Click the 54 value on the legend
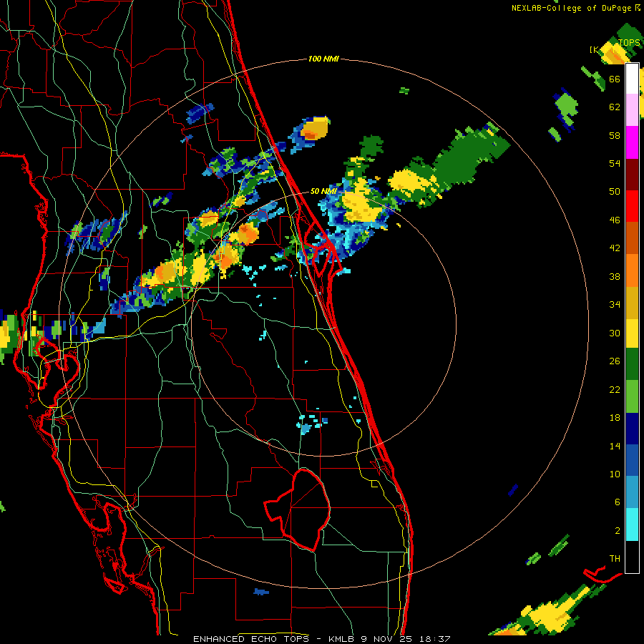Viewport: 644px width, 644px height. coord(615,163)
